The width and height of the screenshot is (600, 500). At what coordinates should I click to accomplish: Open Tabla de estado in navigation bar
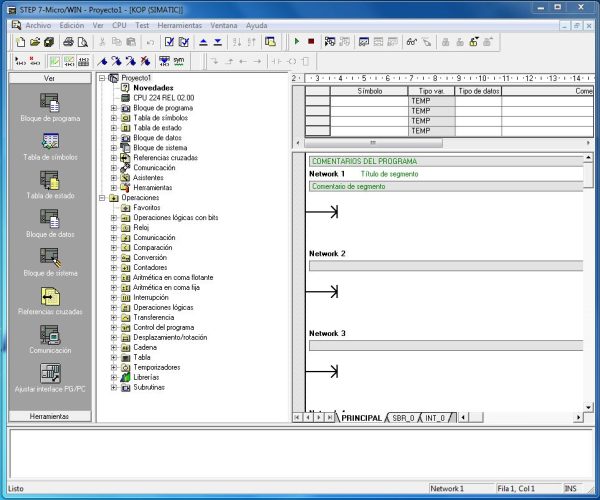[50, 185]
